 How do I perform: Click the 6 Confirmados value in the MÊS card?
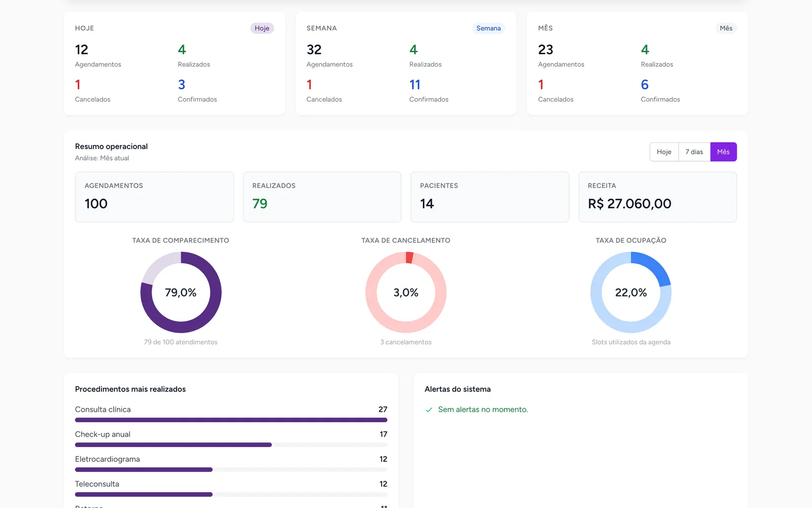[x=645, y=85]
